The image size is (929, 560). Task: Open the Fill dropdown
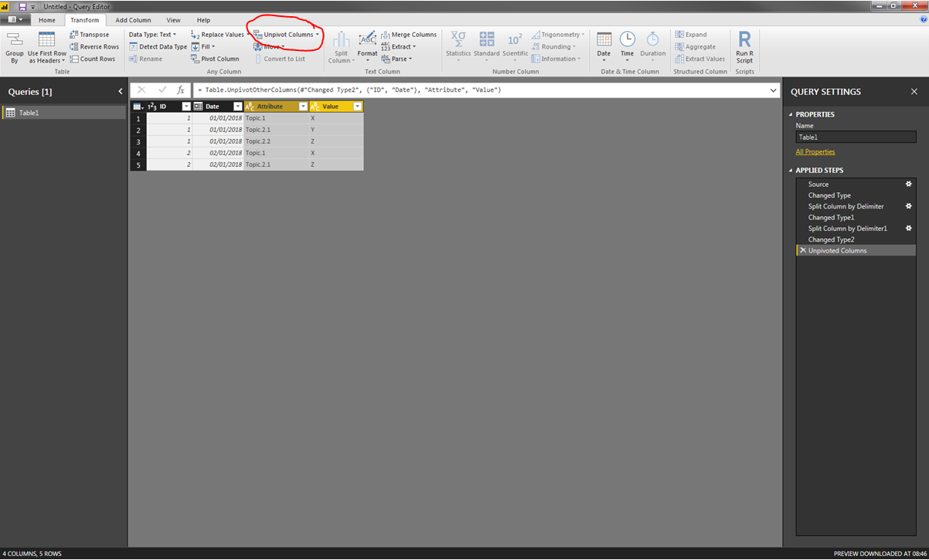pyautogui.click(x=204, y=46)
